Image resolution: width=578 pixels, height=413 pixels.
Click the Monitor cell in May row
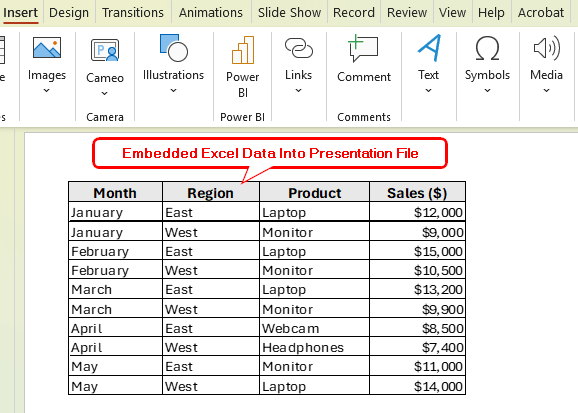314,366
